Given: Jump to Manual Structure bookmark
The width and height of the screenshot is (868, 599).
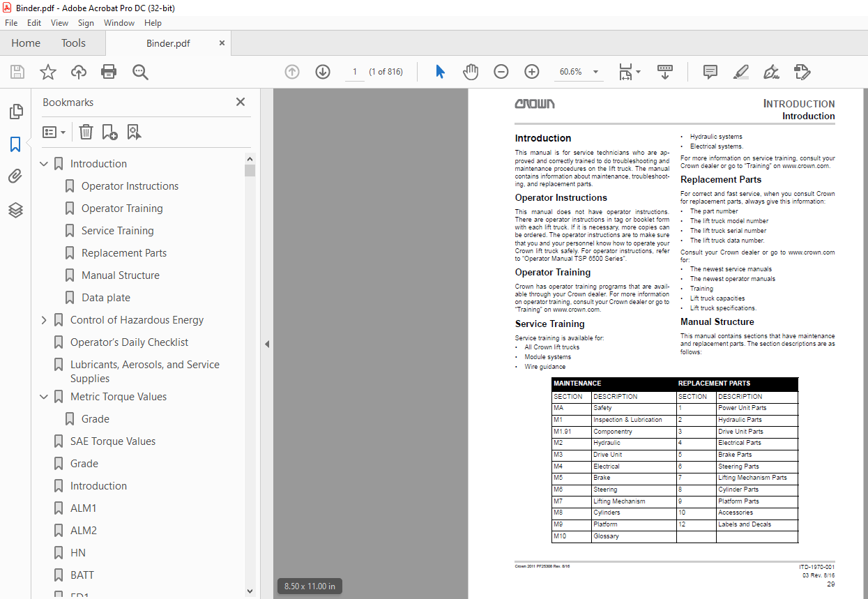Looking at the screenshot, I should coord(120,275).
